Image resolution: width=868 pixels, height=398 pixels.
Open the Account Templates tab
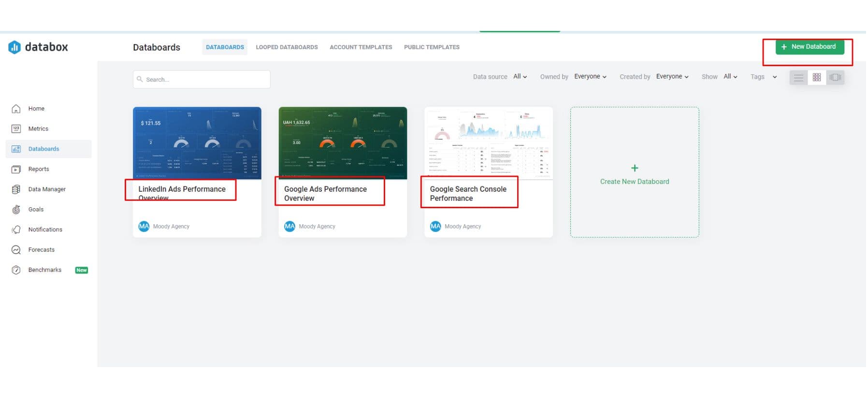361,47
